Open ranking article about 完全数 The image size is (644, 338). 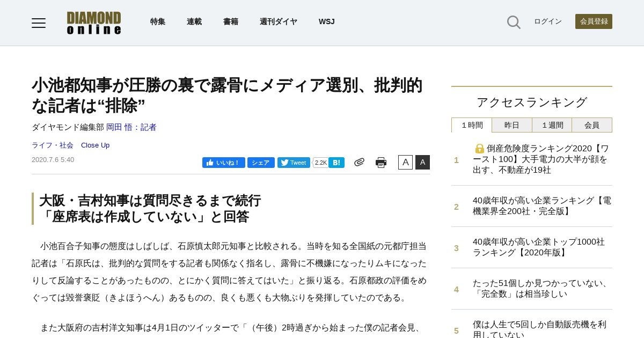pos(541,289)
